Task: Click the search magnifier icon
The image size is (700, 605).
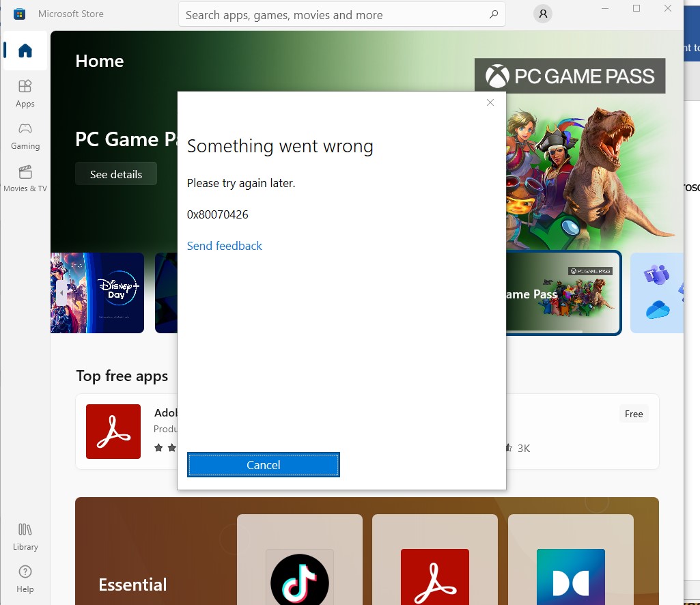Action: coord(494,14)
